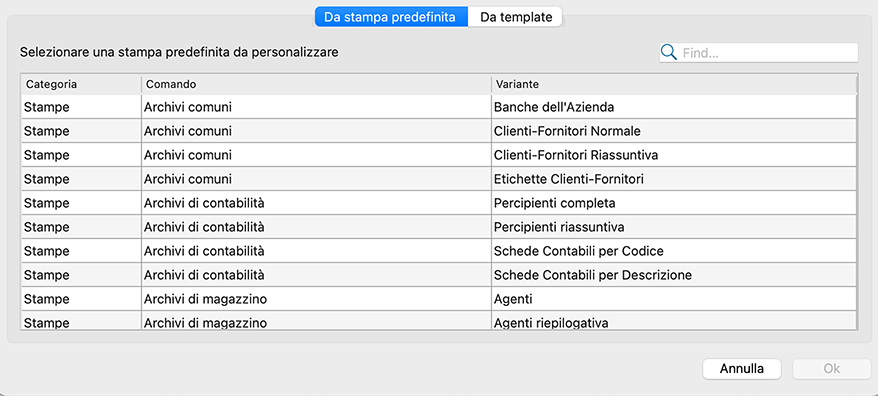The width and height of the screenshot is (878, 396).
Task: Select the Agenti riepilogativa row
Action: pyautogui.click(x=439, y=321)
